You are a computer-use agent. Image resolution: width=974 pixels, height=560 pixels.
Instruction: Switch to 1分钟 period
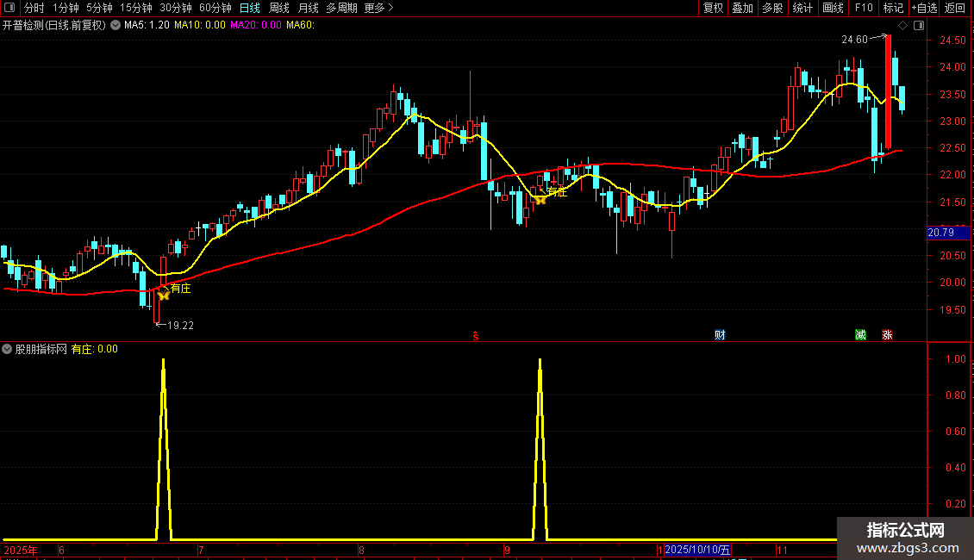[x=66, y=8]
